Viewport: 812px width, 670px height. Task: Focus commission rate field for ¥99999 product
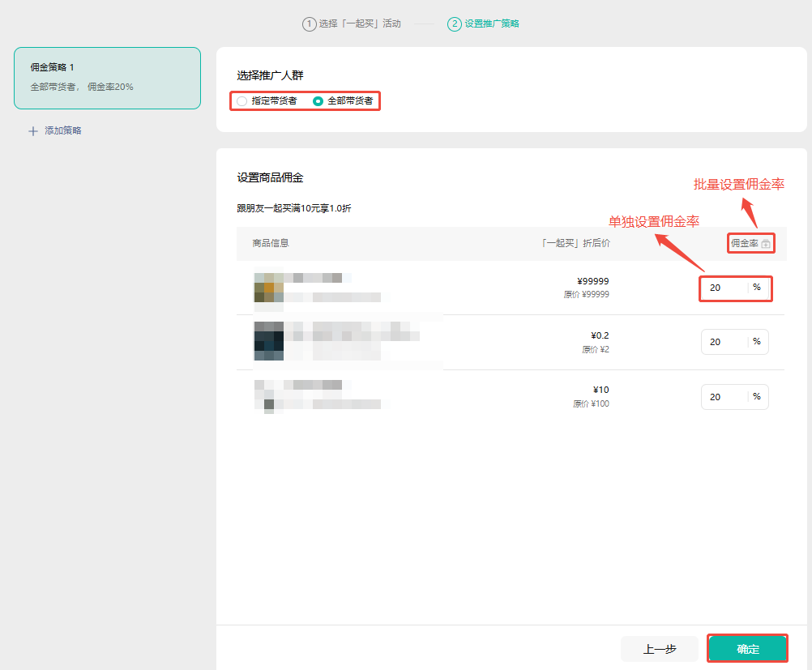point(725,288)
